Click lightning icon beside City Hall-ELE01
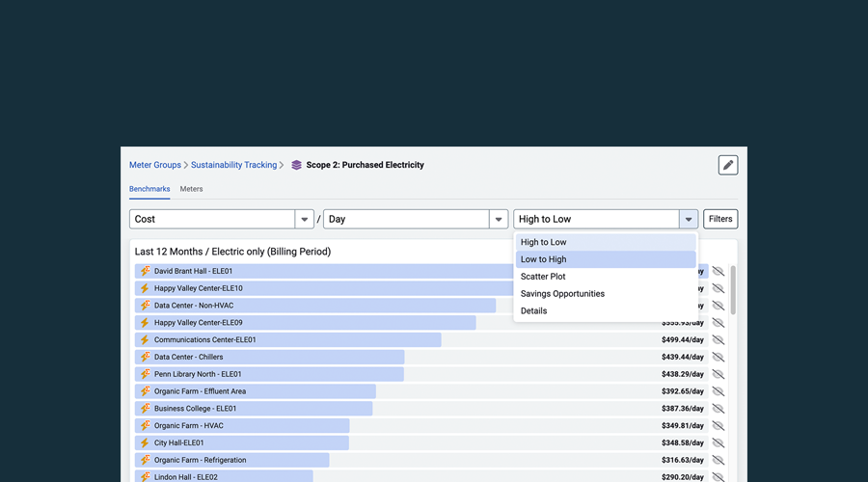Viewport: 868px width, 482px height. (145, 442)
